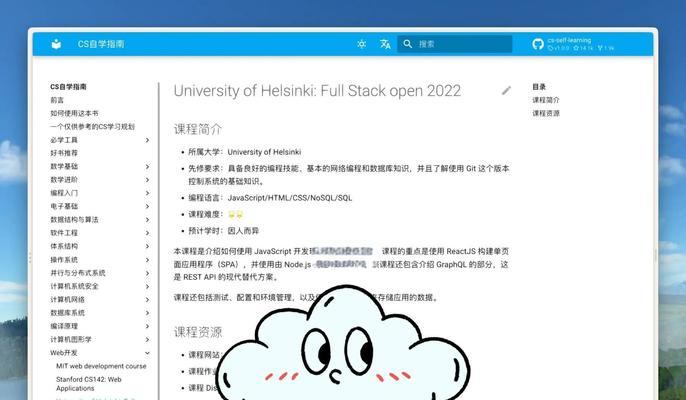Expand the 体系结构 section chevron
The width and height of the screenshot is (686, 400).
[147, 246]
